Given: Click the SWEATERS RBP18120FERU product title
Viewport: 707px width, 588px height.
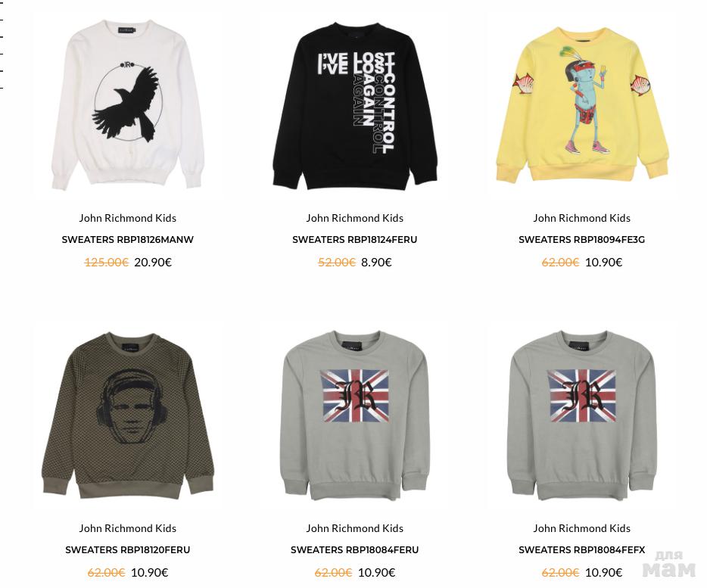Looking at the screenshot, I should click(x=128, y=550).
